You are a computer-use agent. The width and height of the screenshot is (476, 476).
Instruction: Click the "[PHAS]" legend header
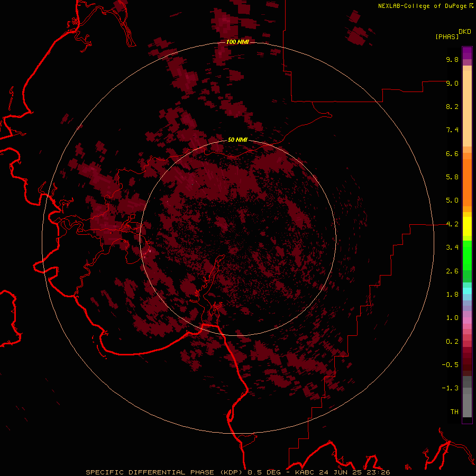tap(447, 36)
